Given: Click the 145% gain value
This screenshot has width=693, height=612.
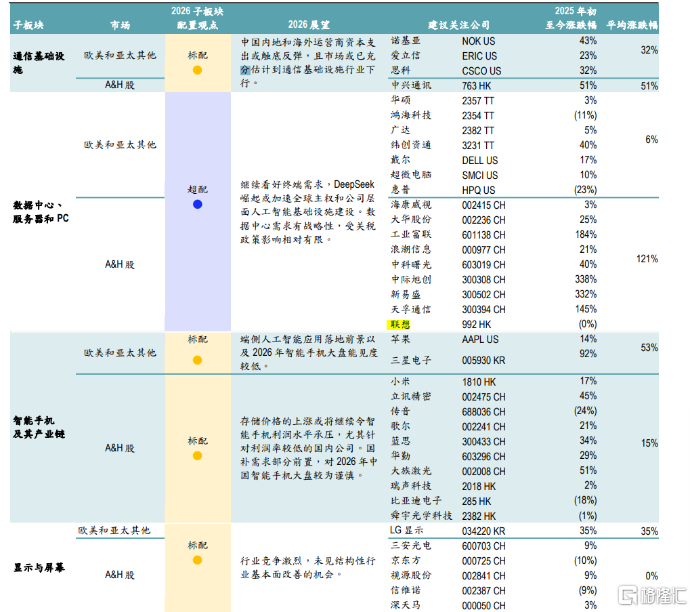Looking at the screenshot, I should pos(586,309).
